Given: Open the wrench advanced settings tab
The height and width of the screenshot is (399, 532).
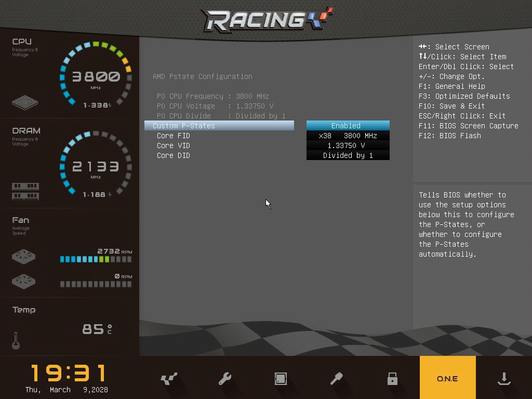Looking at the screenshot, I should pyautogui.click(x=225, y=379).
